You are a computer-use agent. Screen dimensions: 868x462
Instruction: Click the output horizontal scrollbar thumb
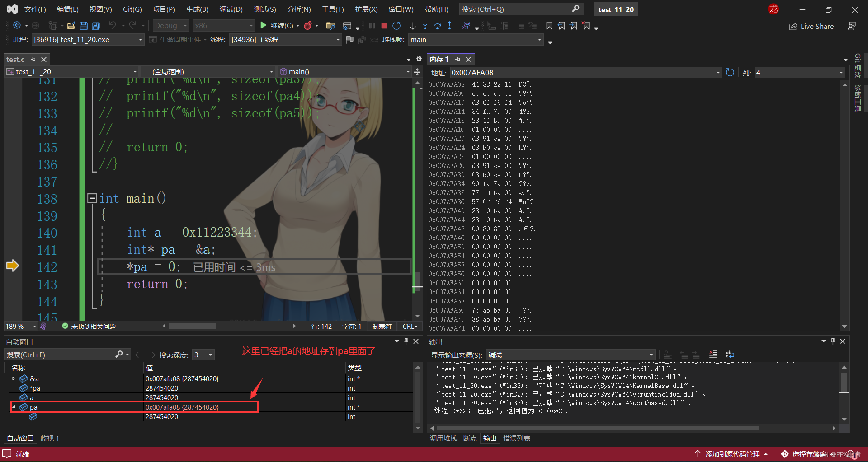598,428
